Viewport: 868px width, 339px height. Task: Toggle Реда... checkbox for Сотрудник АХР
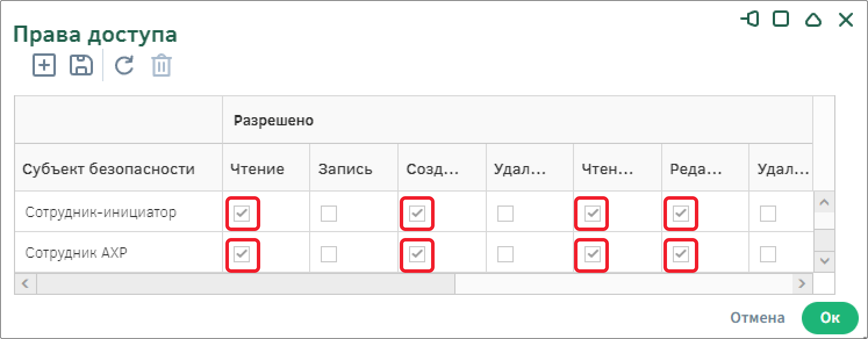pyautogui.click(x=681, y=254)
